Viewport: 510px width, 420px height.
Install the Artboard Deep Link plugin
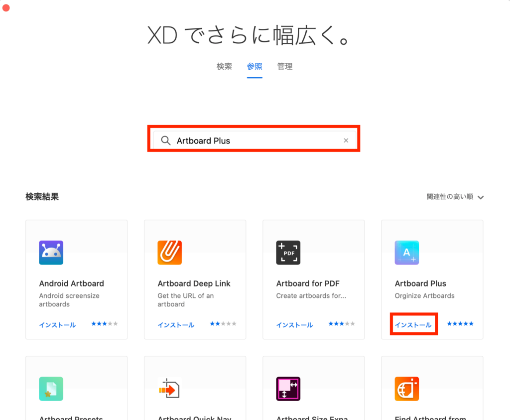(176, 325)
